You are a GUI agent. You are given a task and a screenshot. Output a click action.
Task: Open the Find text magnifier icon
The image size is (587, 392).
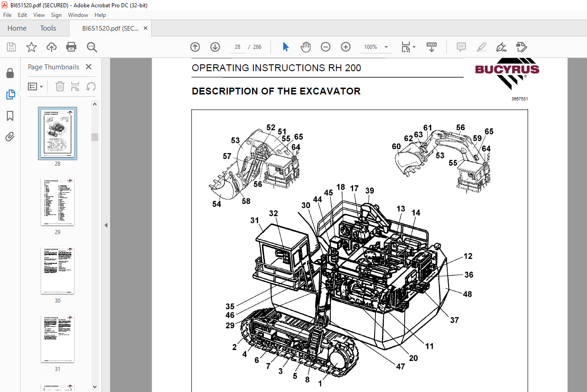tap(92, 47)
